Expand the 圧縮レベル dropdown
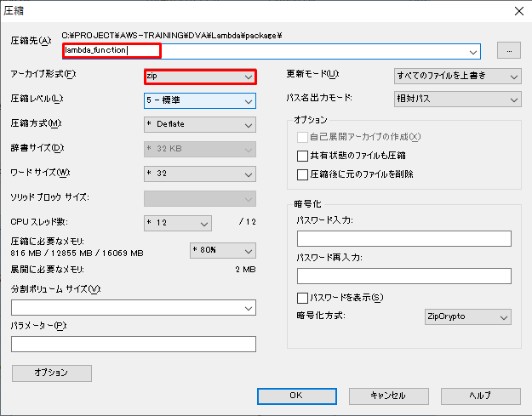 [x=200, y=100]
